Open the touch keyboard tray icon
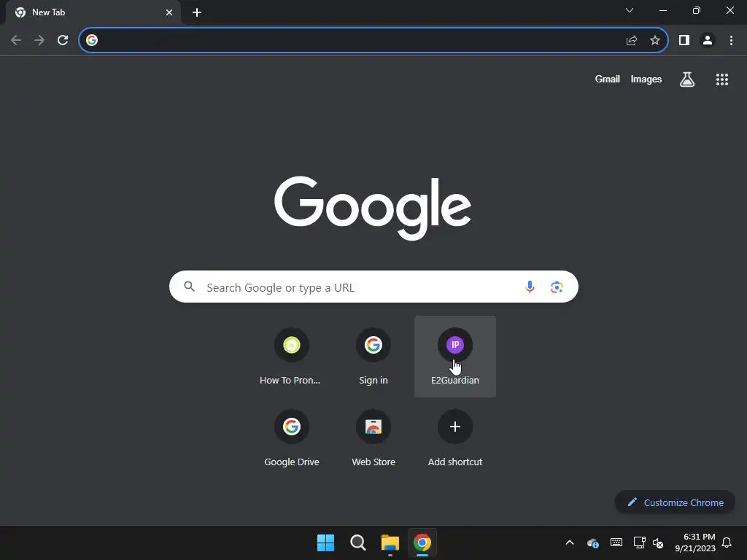The image size is (747, 560). coord(616,542)
